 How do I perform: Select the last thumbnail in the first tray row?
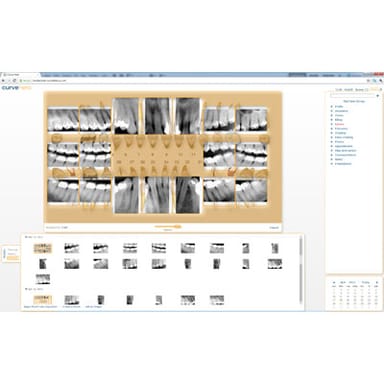pos(275,248)
